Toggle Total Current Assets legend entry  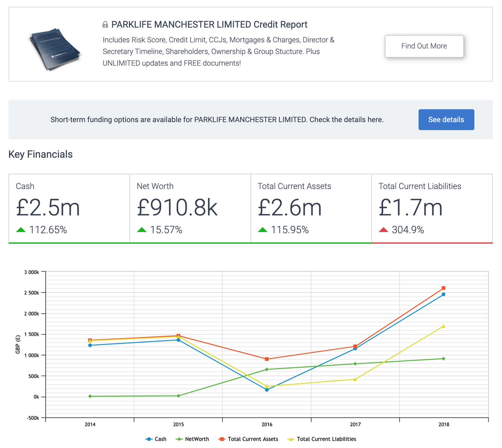[x=248, y=439]
